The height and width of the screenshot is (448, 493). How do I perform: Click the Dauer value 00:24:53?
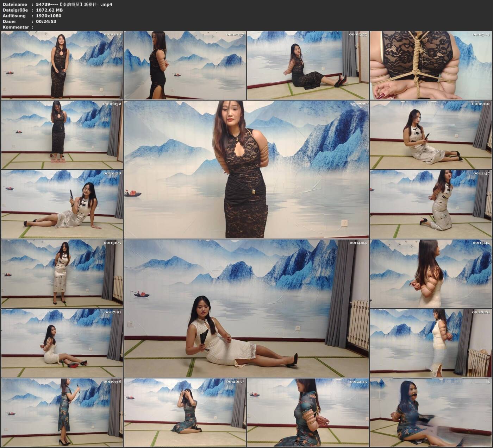46,21
